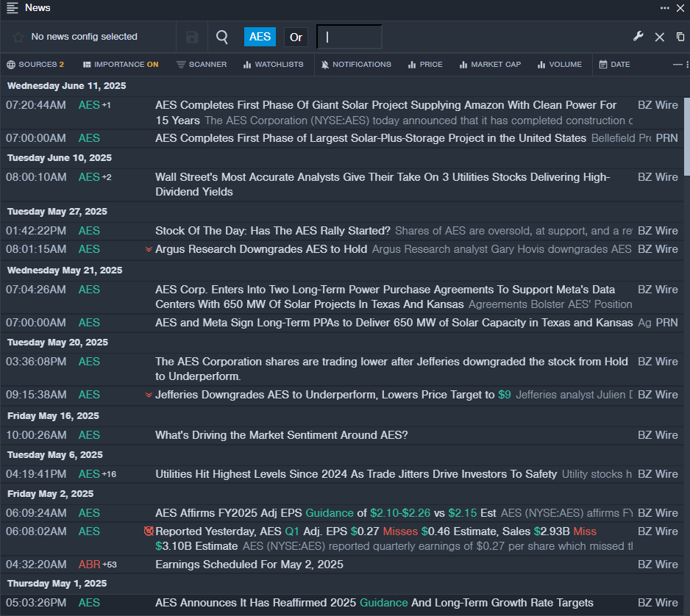Image resolution: width=690 pixels, height=616 pixels.
Task: Open headline about Giant Solar Project Supplying Amazon
Action: [386, 112]
